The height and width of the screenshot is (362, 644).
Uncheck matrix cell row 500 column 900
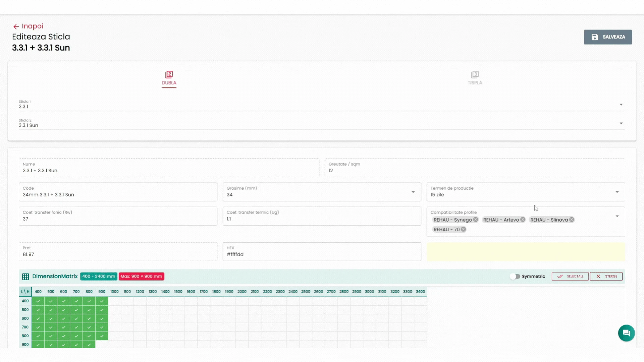(102, 310)
